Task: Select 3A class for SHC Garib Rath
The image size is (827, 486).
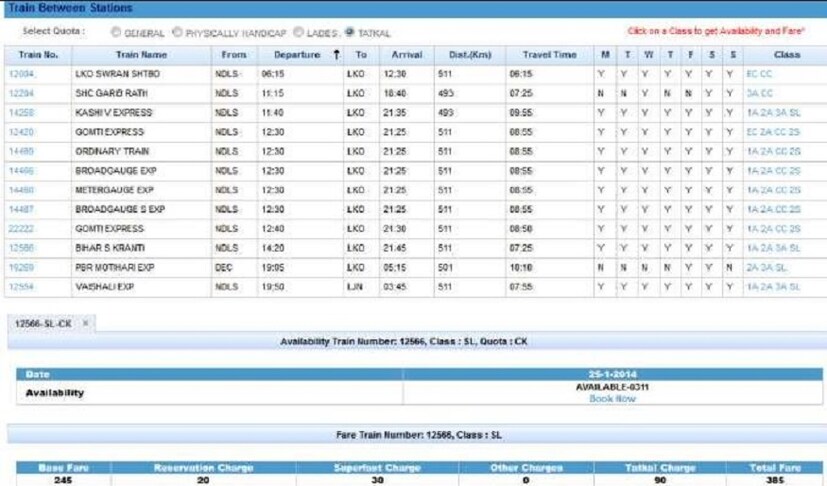Action: tap(751, 93)
